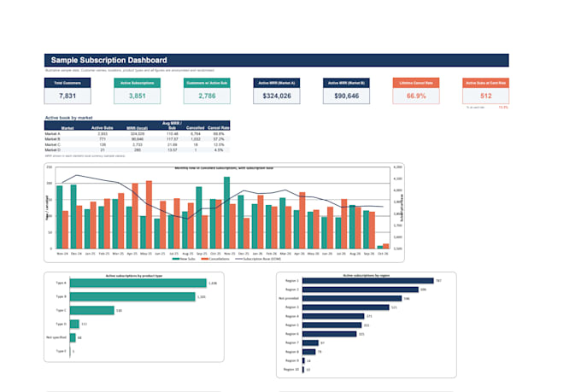Viewport: 581px width, 392px height.
Task: Select the Lifetime Cancel Rate value 66.9%
Action: 416,96
